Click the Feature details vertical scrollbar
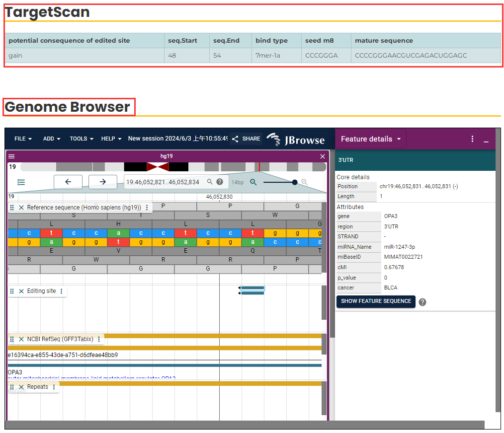Viewport: 504px width, 433px height. 498,270
